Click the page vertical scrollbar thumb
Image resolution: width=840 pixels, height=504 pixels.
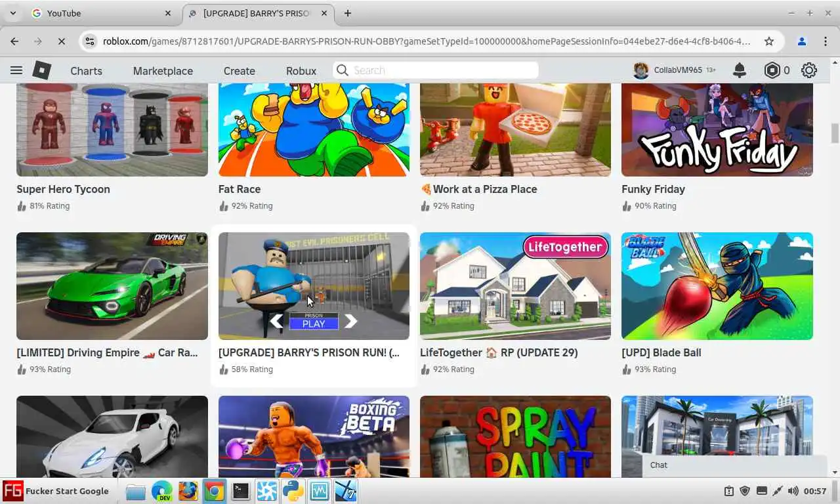(835, 133)
